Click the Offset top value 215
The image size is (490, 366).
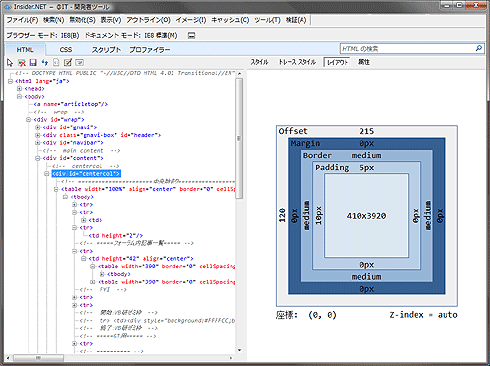click(366, 131)
